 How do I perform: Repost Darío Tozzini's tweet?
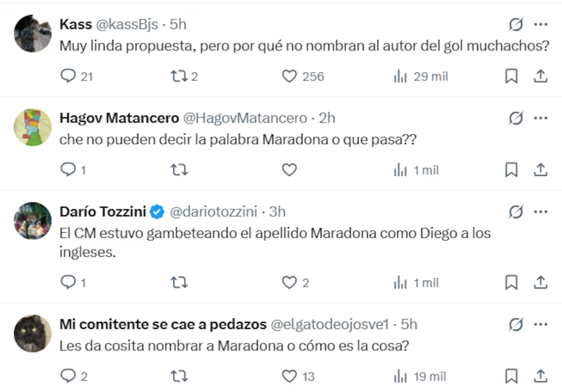point(178,282)
